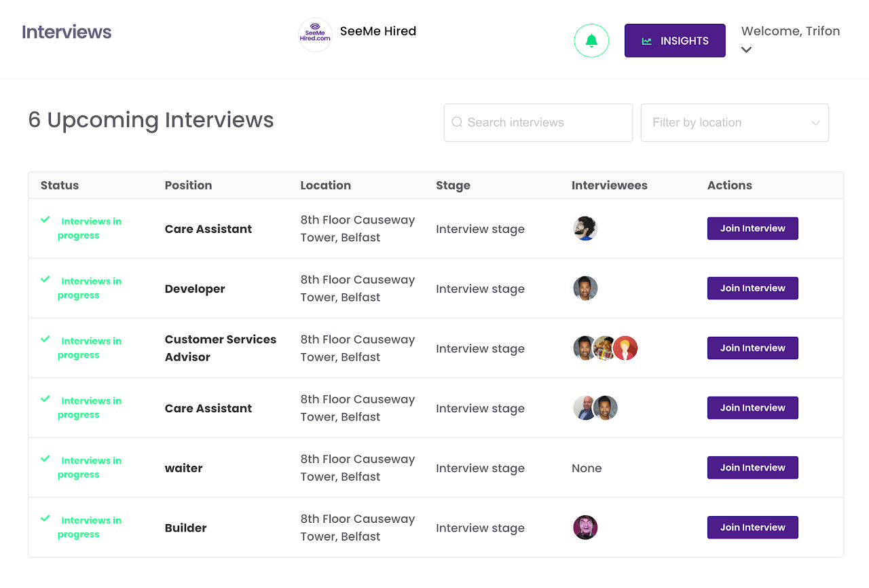869x588 pixels.
Task: Join the Developer interview
Action: pyautogui.click(x=753, y=289)
